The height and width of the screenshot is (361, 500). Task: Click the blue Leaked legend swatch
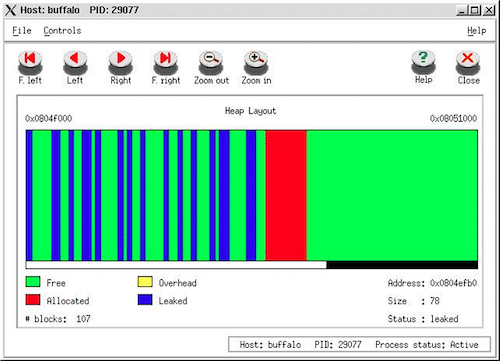click(145, 300)
